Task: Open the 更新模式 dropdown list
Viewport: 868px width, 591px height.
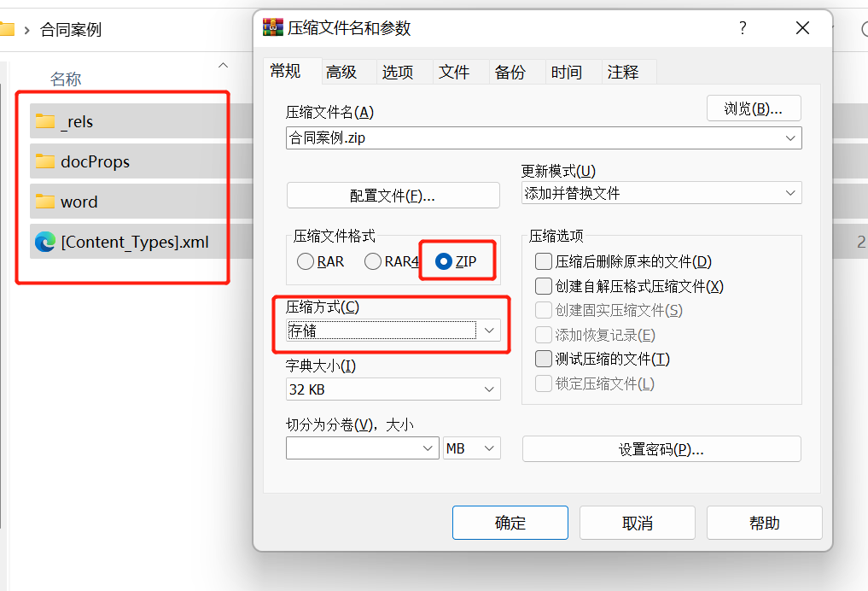Action: 661,193
